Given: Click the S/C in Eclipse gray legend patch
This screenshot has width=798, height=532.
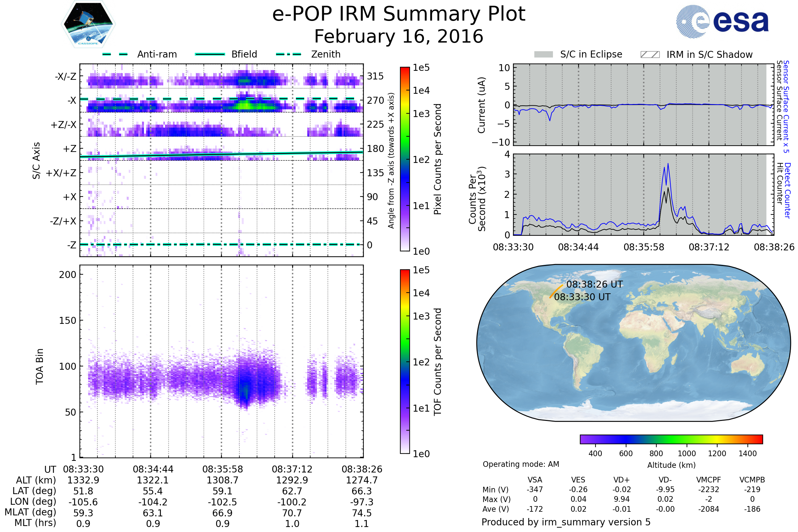Looking at the screenshot, I should (x=543, y=55).
